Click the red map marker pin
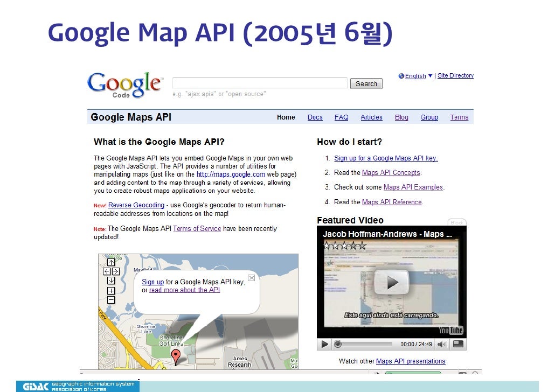The width and height of the screenshot is (555, 392). 176,356
